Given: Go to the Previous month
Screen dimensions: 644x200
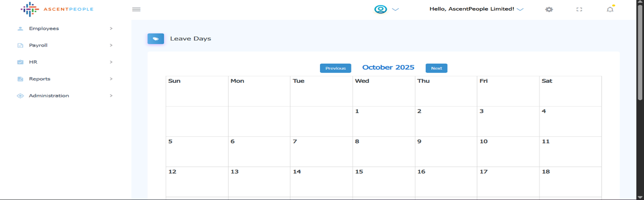Looking at the screenshot, I should point(335,68).
